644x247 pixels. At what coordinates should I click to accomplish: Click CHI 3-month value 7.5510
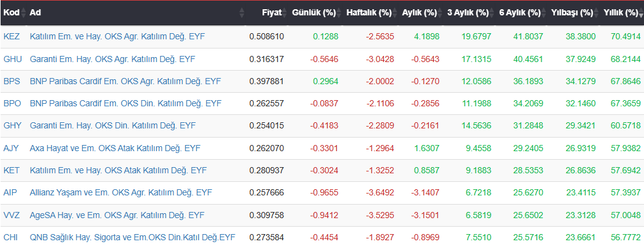[x=479, y=237]
